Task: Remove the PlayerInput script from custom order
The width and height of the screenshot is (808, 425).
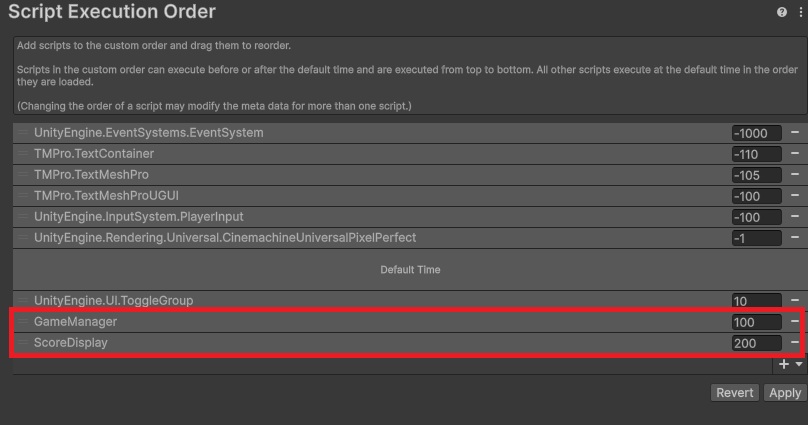Action: click(795, 217)
